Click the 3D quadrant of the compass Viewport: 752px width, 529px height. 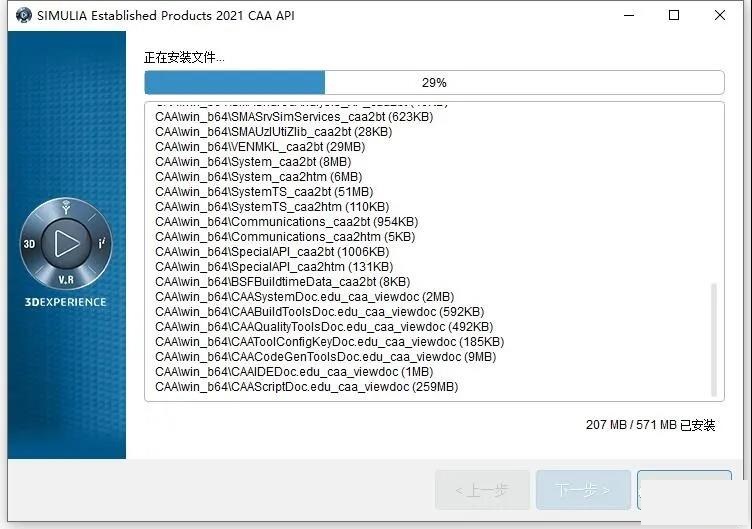29,244
